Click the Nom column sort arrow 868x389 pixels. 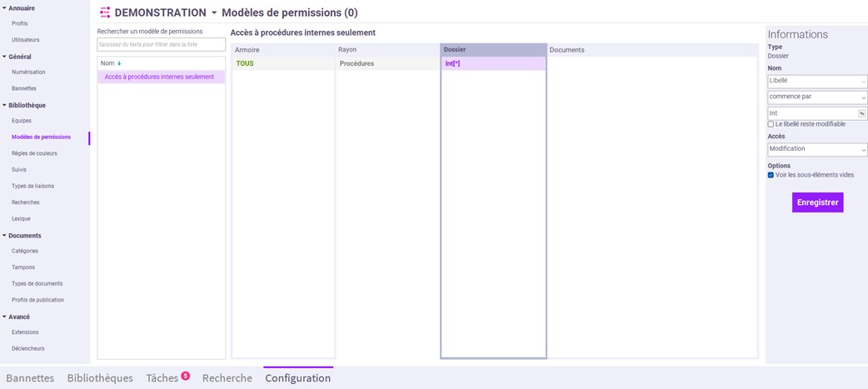pos(119,63)
